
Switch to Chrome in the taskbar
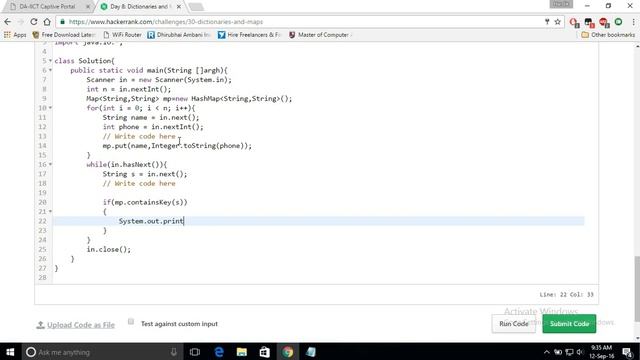point(287,352)
